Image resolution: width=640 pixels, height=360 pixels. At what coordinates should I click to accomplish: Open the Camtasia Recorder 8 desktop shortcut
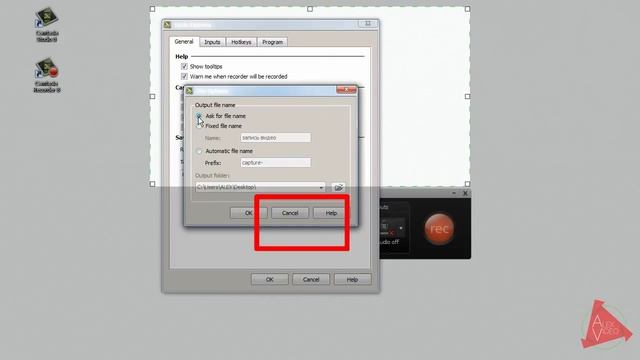click(x=47, y=75)
